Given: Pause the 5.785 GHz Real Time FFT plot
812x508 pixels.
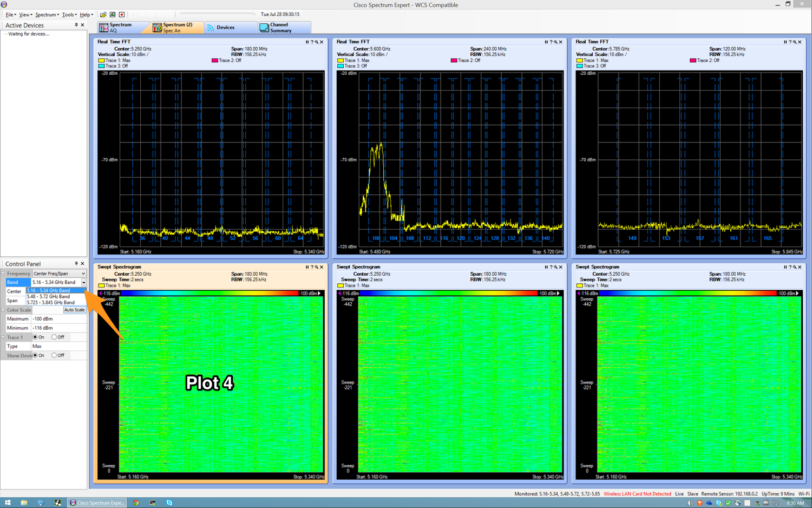Looking at the screenshot, I should 785,42.
